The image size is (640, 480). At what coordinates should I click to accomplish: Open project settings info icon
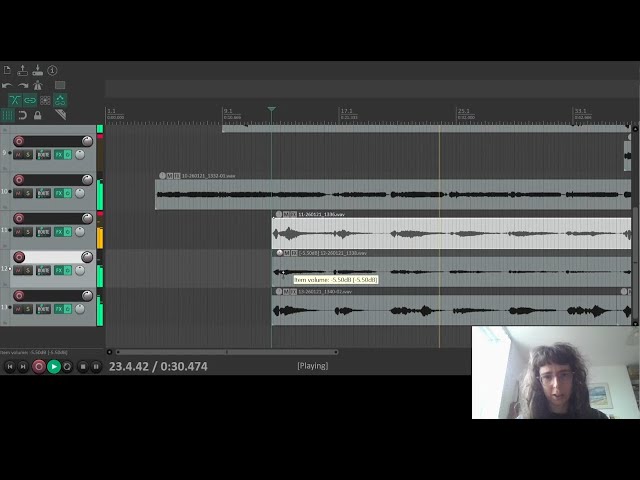click(x=52, y=70)
